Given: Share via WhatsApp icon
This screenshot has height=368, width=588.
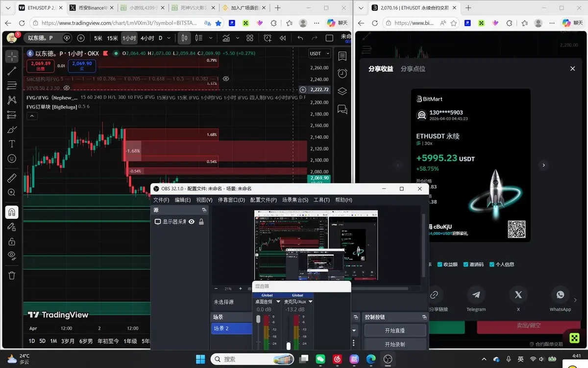Looking at the screenshot, I should coord(560,295).
